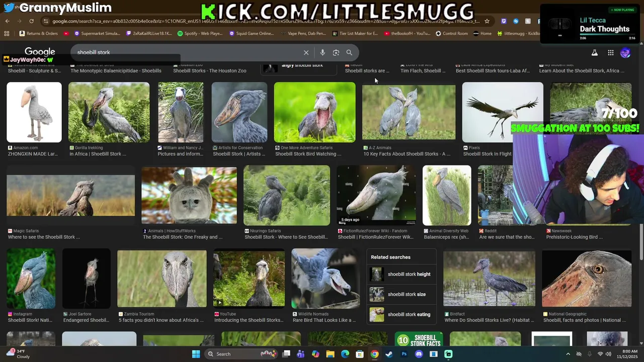Start a voice search with the microphone
The height and width of the screenshot is (362, 644).
coord(323,52)
